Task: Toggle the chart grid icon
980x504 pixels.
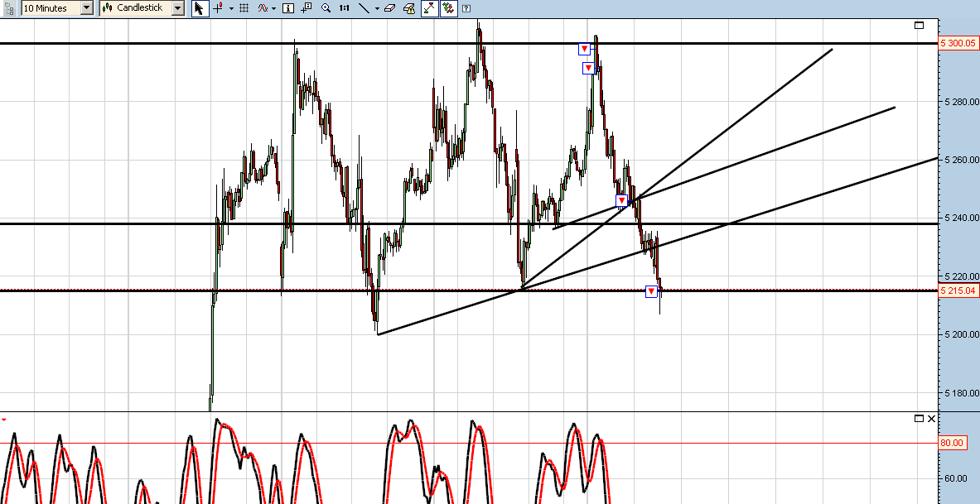Action: 244,8
